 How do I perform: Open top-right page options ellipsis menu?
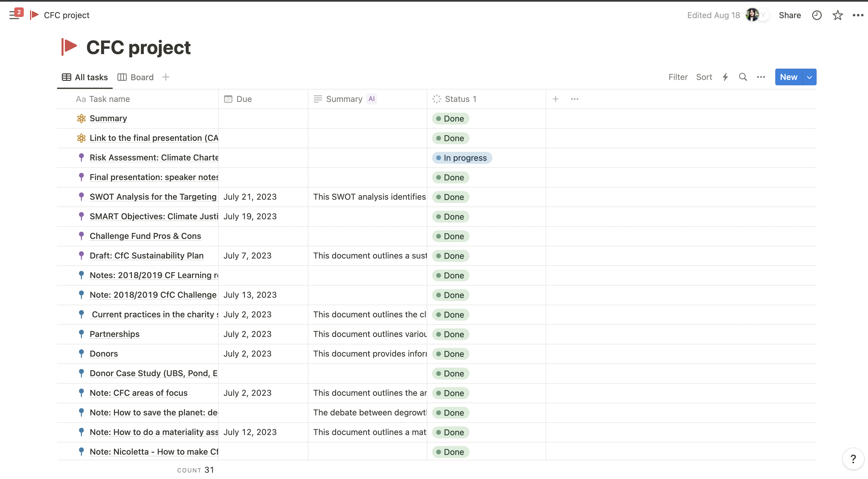coord(858,15)
